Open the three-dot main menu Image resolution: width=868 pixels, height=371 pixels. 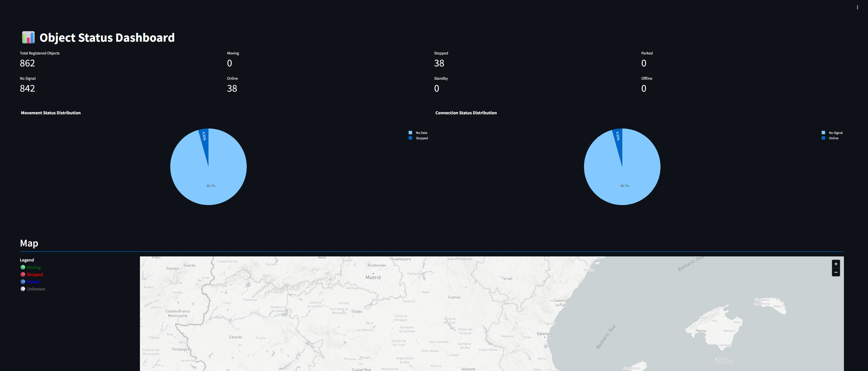[857, 7]
